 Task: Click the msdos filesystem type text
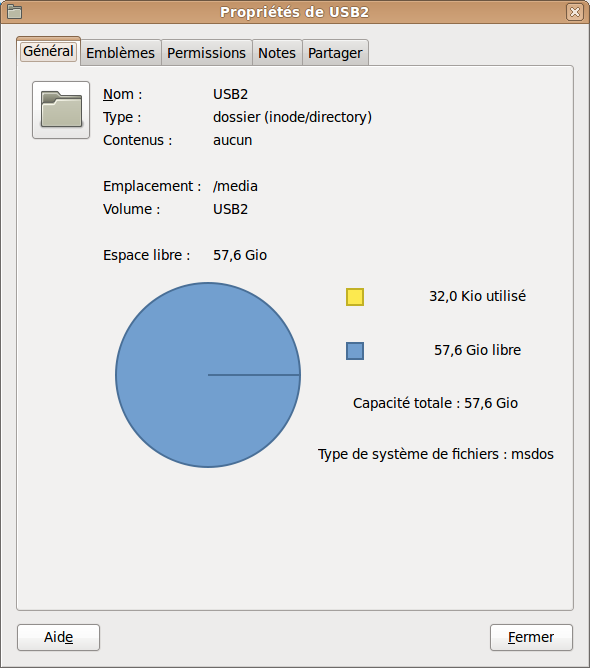(532, 454)
